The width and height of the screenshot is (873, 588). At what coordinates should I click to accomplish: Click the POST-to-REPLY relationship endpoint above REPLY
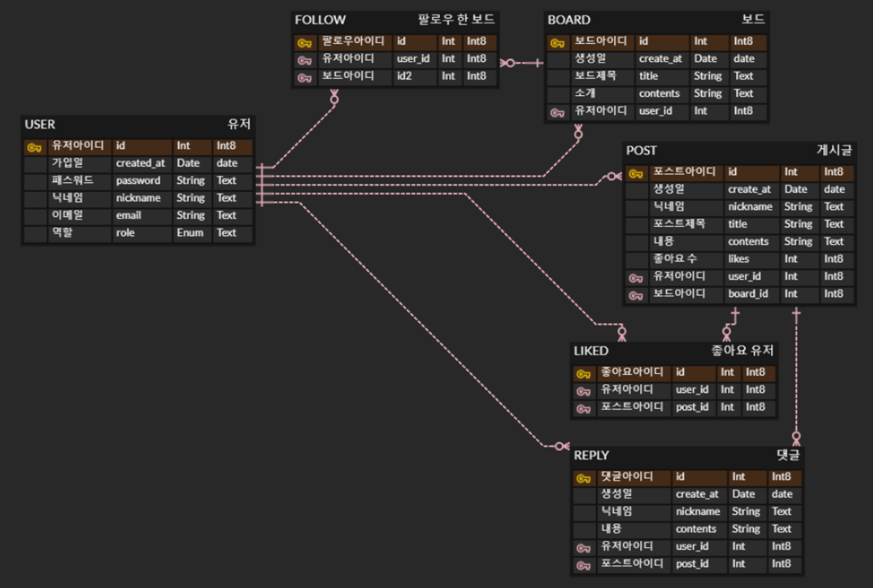point(796,438)
